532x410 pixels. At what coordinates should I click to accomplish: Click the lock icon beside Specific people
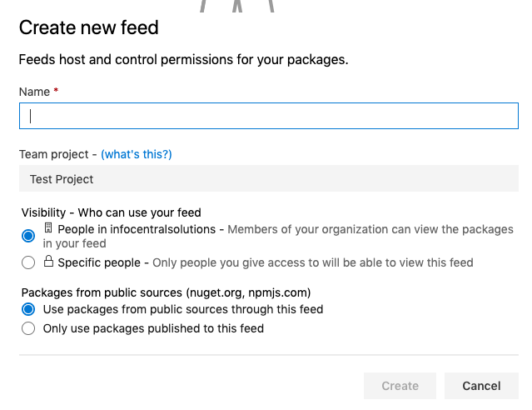[x=48, y=261]
